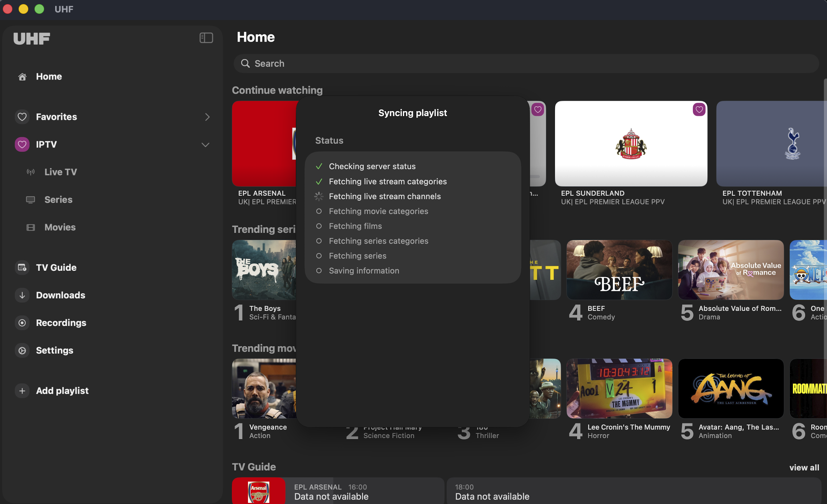Click the view all link

[804, 467]
